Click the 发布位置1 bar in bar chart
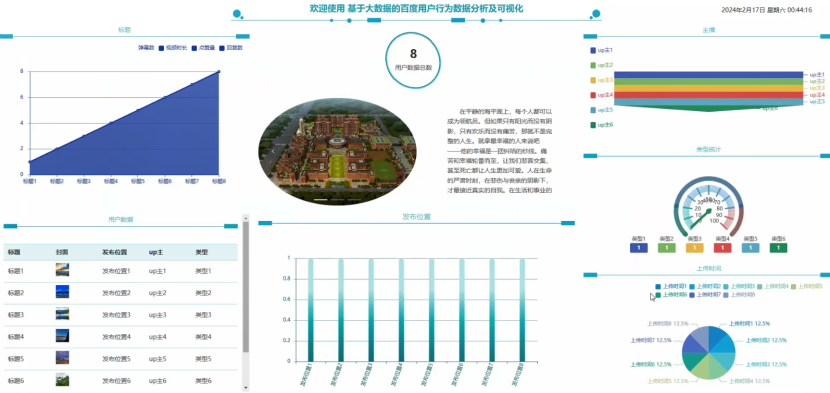The height and width of the screenshot is (393, 830). (311, 310)
